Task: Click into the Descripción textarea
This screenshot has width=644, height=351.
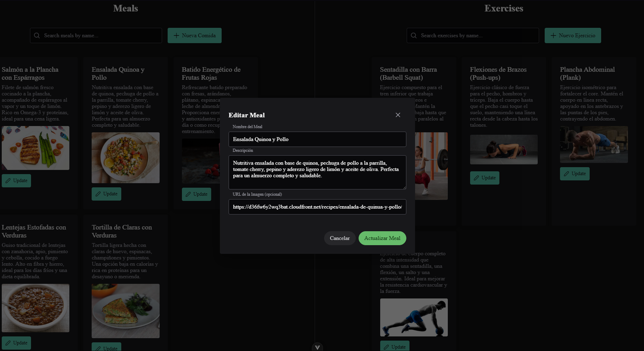Action: coord(317,172)
